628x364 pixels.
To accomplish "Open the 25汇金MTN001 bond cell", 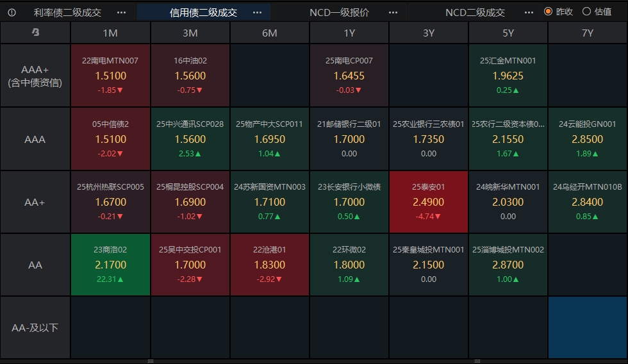I will (x=508, y=76).
